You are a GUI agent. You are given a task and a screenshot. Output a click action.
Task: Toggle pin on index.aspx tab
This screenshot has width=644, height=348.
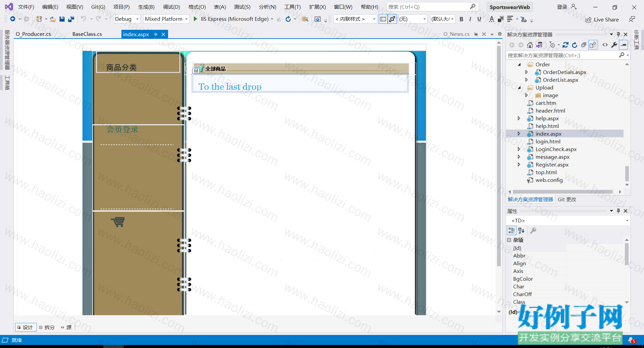(155, 34)
